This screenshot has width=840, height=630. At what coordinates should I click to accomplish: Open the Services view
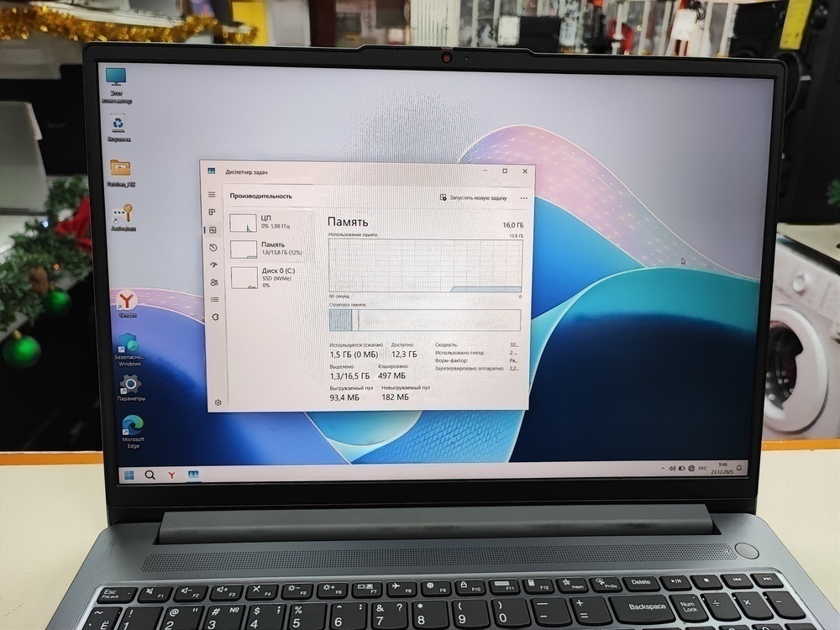[x=212, y=317]
